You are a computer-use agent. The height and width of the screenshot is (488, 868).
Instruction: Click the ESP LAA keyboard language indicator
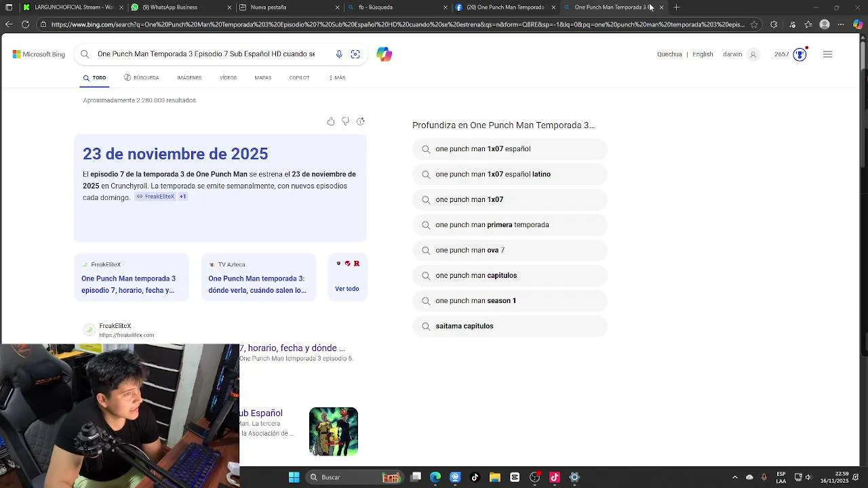781,477
